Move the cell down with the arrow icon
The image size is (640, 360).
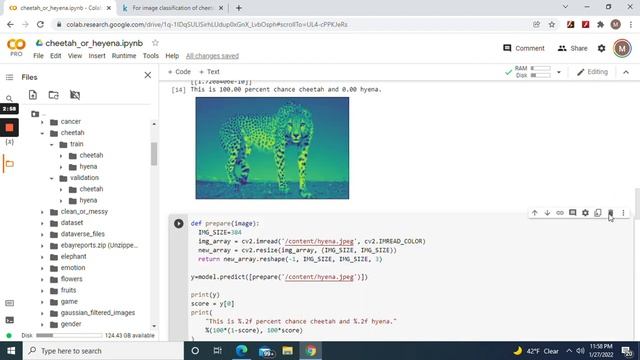click(x=547, y=213)
